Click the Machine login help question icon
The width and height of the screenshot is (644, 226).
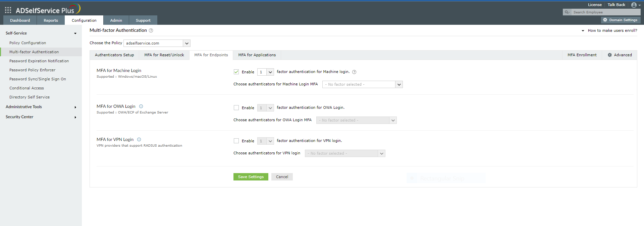pos(354,72)
